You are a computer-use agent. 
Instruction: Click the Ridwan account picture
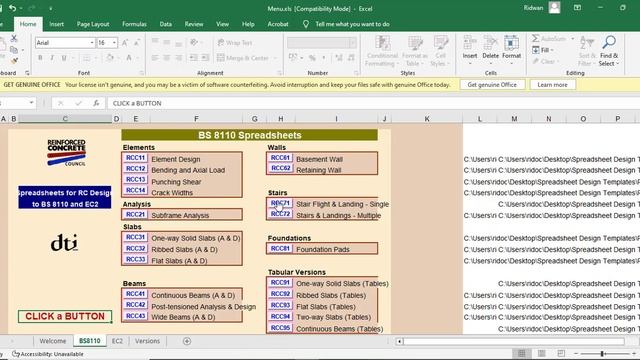click(x=554, y=8)
